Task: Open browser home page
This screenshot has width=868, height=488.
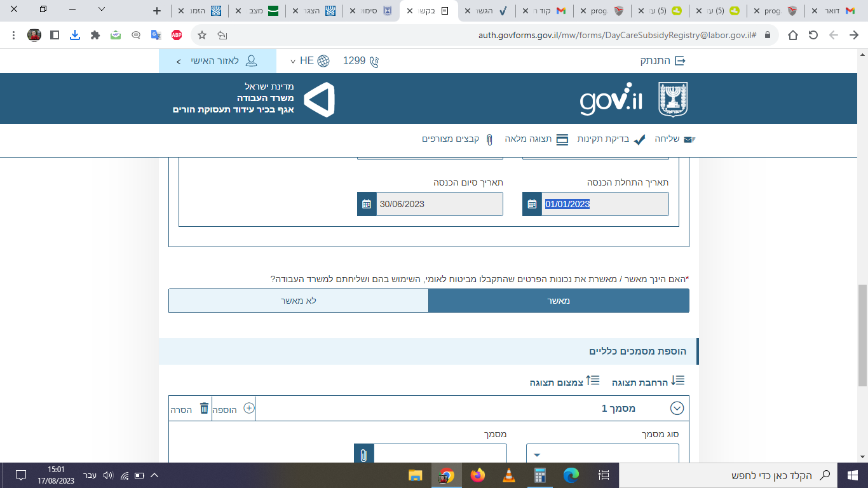Action: [x=792, y=36]
